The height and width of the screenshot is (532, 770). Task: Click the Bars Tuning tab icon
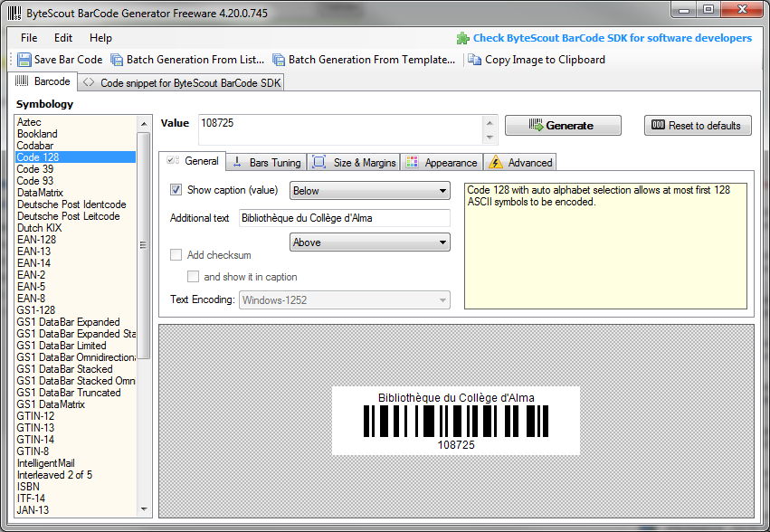coord(237,162)
